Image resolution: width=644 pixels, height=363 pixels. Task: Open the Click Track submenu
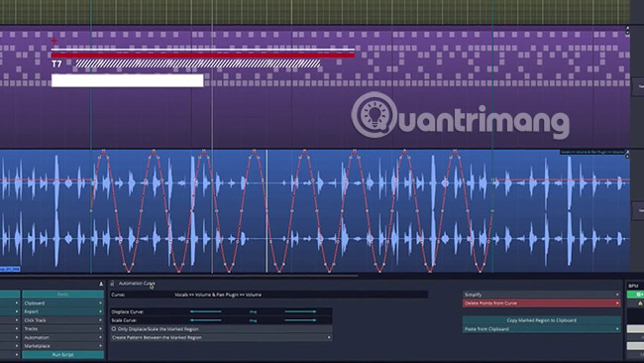click(x=62, y=320)
